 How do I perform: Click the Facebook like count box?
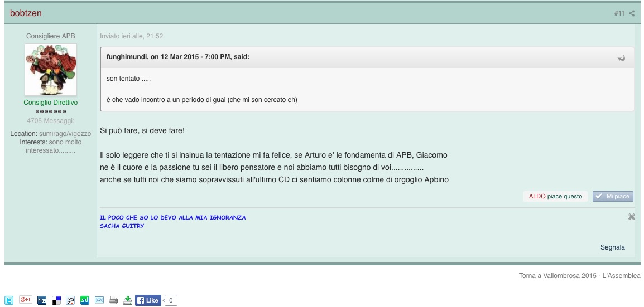pos(171,300)
